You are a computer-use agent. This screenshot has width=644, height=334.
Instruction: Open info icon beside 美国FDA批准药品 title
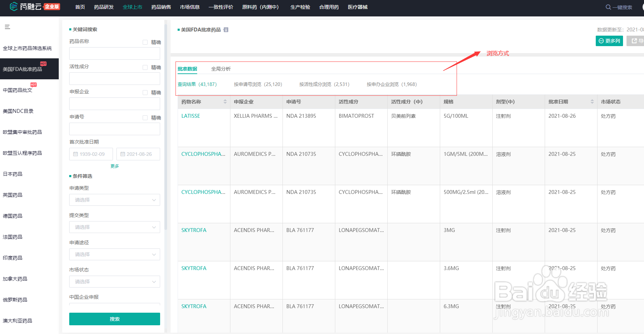tap(226, 30)
